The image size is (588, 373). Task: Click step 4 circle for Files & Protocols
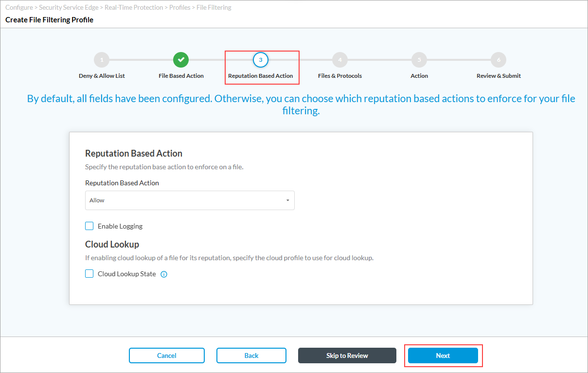pos(340,60)
